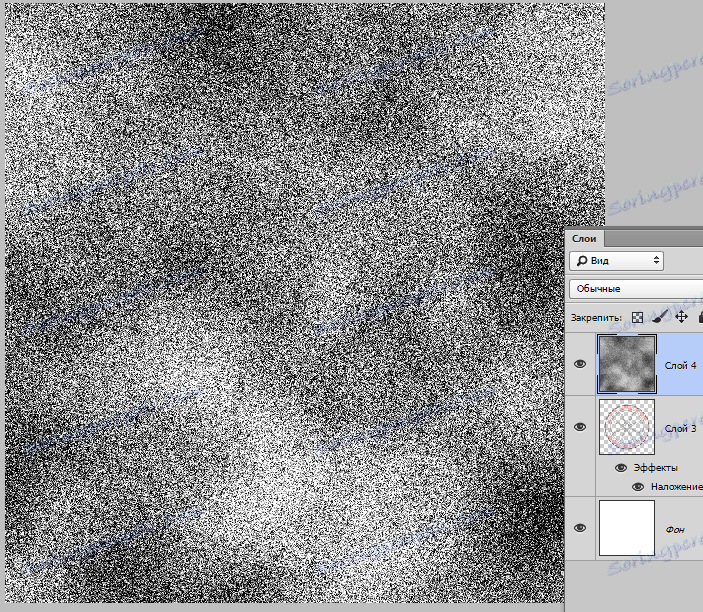Select the Фон layer name
The height and width of the screenshot is (612, 703).
675,530
